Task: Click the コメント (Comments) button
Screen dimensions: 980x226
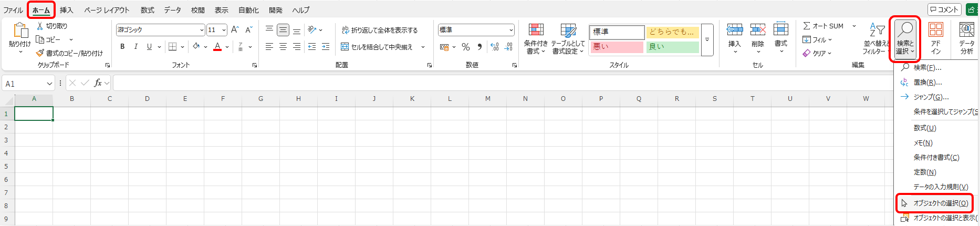Action: point(944,9)
